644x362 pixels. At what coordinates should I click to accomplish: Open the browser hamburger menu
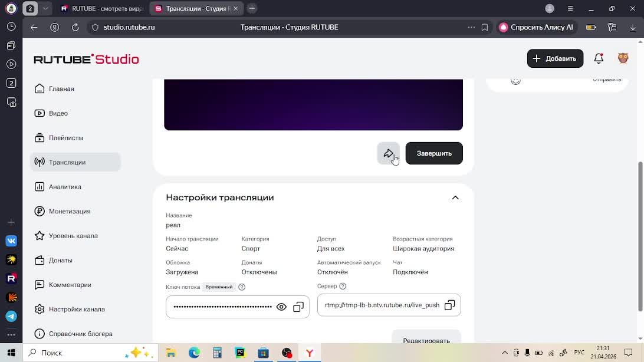tap(570, 9)
